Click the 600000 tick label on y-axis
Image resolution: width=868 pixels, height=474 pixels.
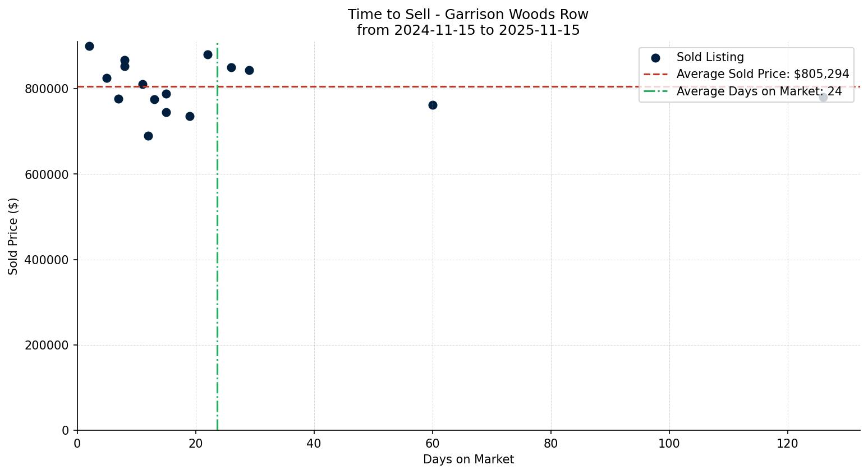pyautogui.click(x=47, y=174)
